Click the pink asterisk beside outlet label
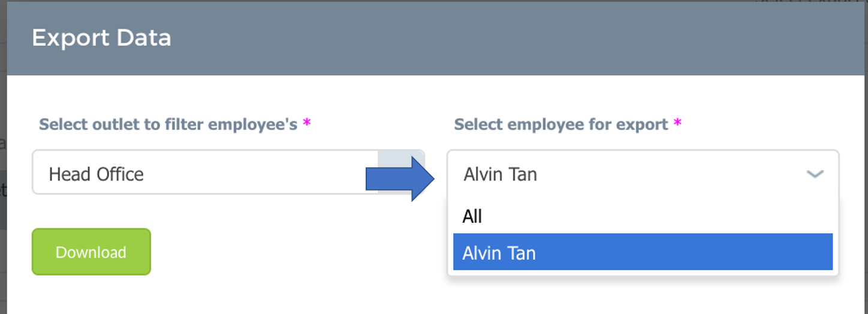 click(x=307, y=123)
